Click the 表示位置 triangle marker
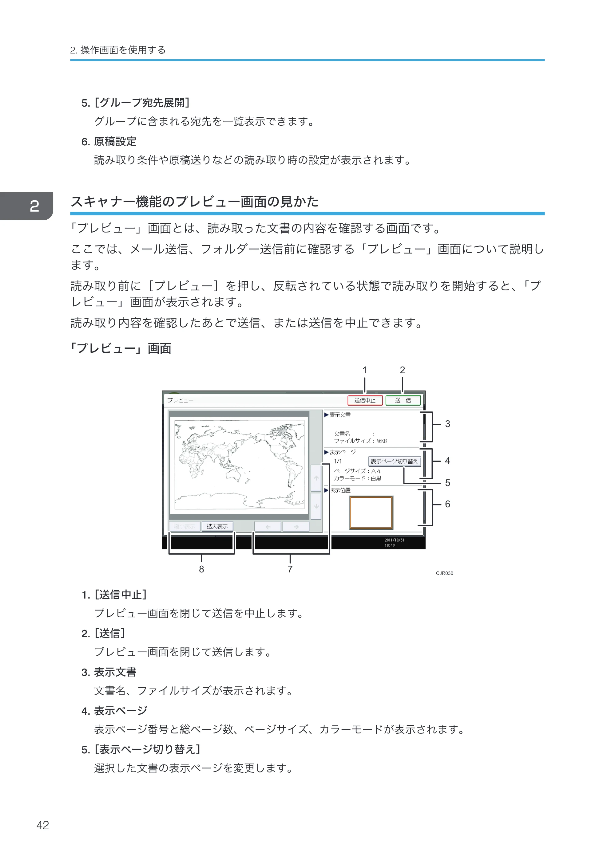615x868 pixels. tap(326, 490)
